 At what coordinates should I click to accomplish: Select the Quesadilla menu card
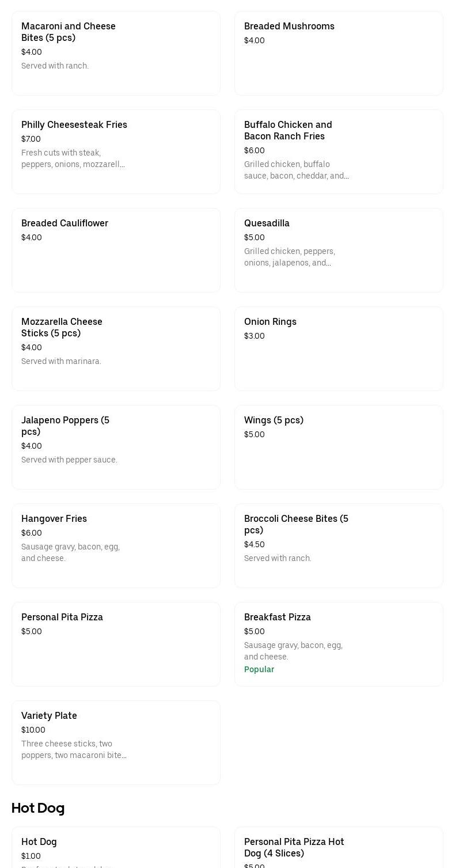339,250
